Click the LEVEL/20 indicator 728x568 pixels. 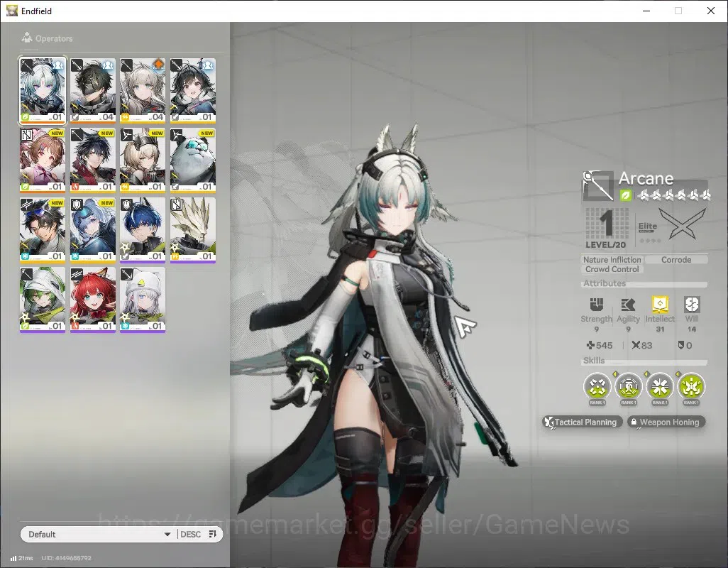[605, 244]
